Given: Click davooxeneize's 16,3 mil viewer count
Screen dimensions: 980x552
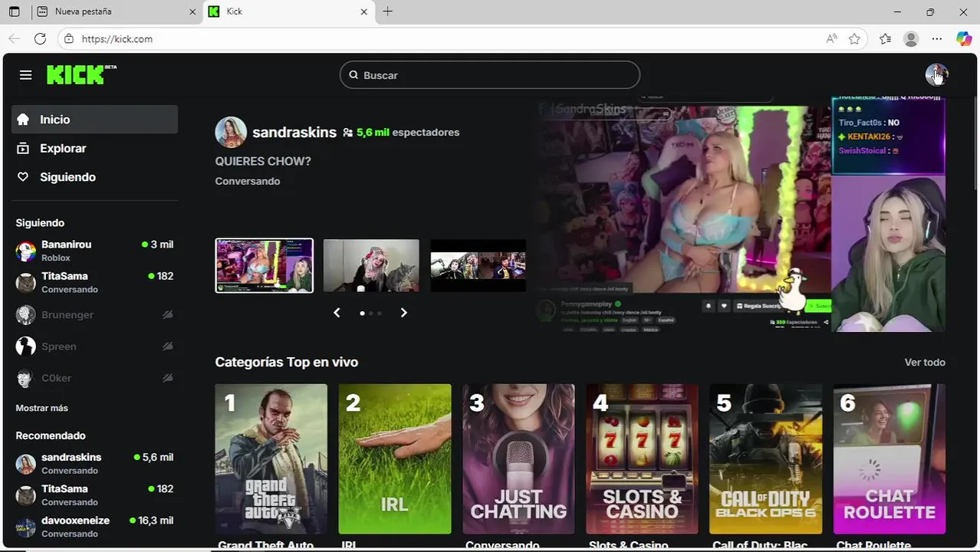Looking at the screenshot, I should (x=152, y=521).
